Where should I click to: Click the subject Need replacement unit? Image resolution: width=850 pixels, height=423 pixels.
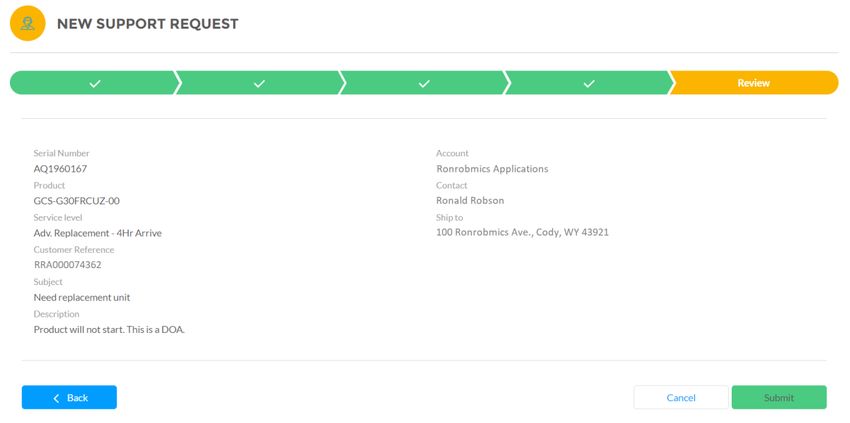tap(82, 298)
